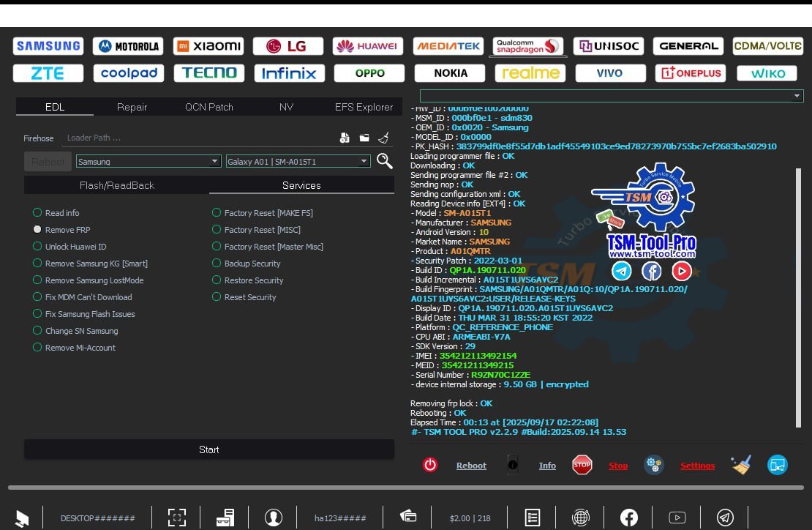The width and height of the screenshot is (812, 530).
Task: Click the globe icon in bottom status bar
Action: [x=581, y=517]
